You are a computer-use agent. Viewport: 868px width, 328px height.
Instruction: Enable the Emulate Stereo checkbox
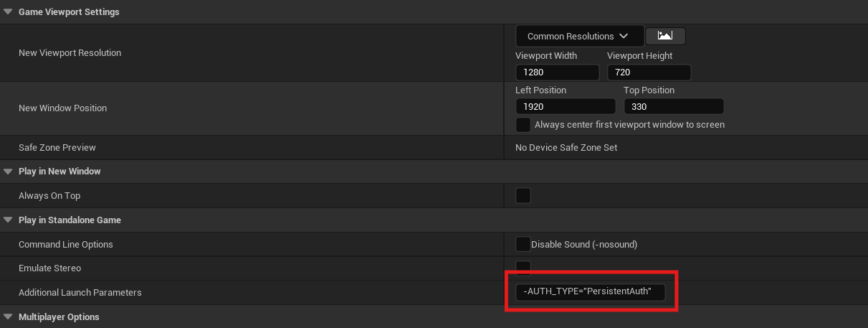click(523, 268)
